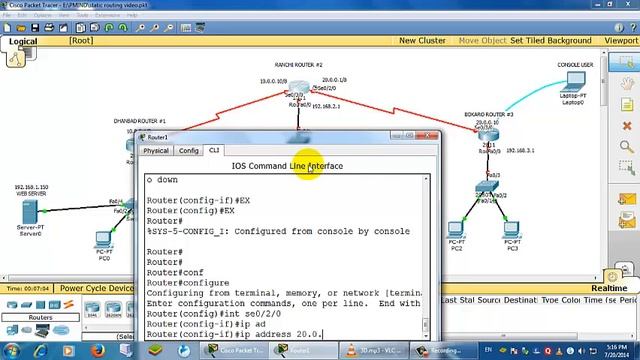Image resolution: width=640 pixels, height=360 pixels.
Task: Switch to Config tab in Router1 window
Action: coord(189,151)
